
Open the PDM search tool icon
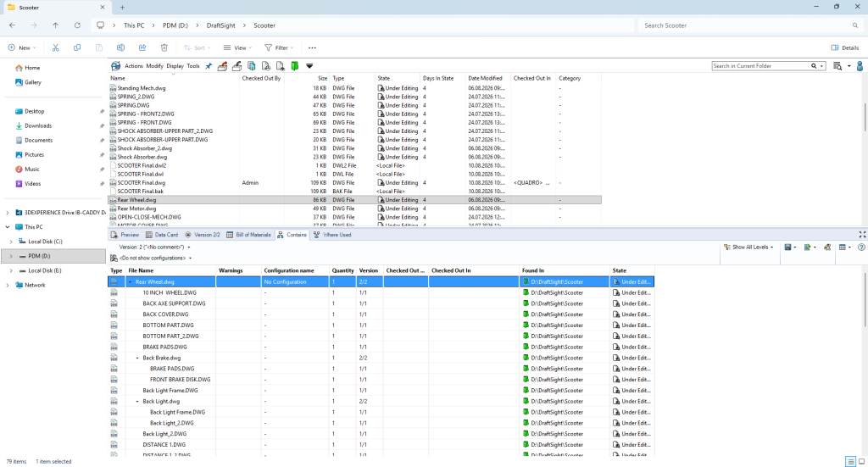coord(837,66)
